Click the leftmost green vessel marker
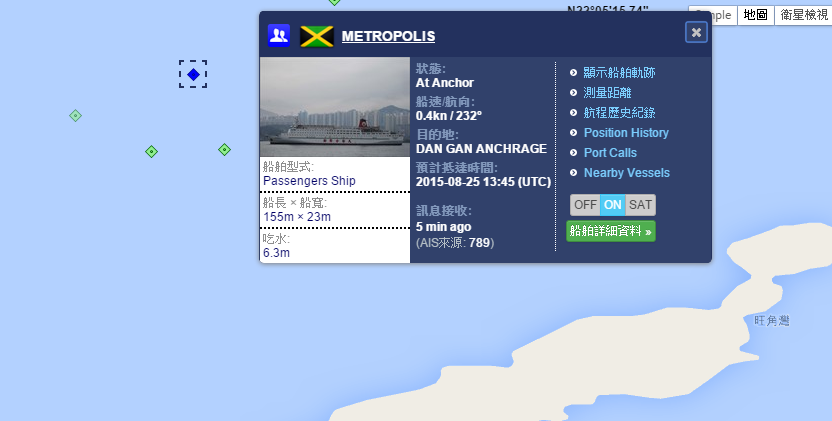 pyautogui.click(x=75, y=115)
